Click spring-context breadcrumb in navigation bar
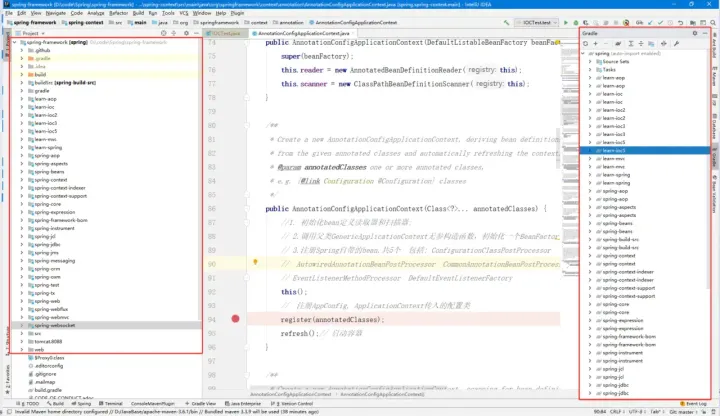 point(85,22)
